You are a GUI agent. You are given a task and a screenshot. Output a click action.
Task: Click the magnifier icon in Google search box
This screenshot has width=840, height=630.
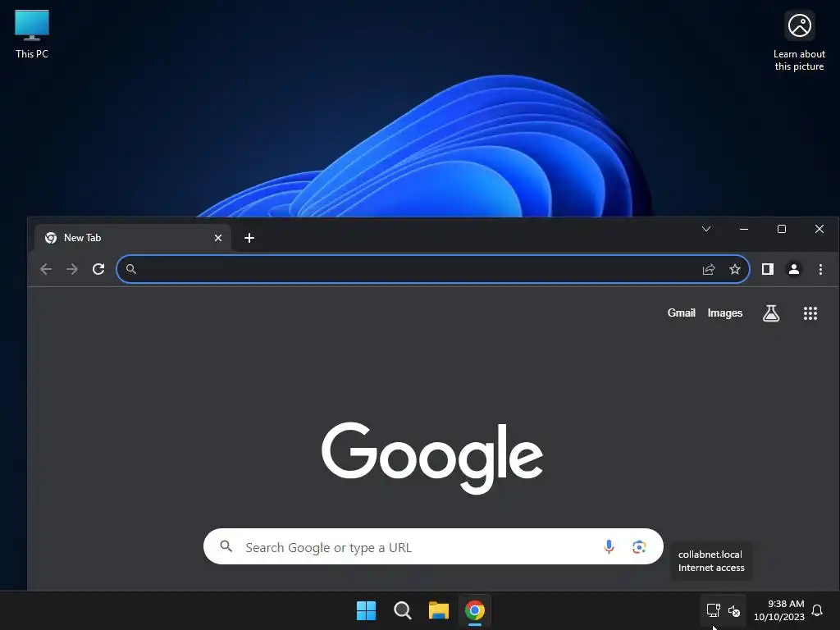[226, 546]
